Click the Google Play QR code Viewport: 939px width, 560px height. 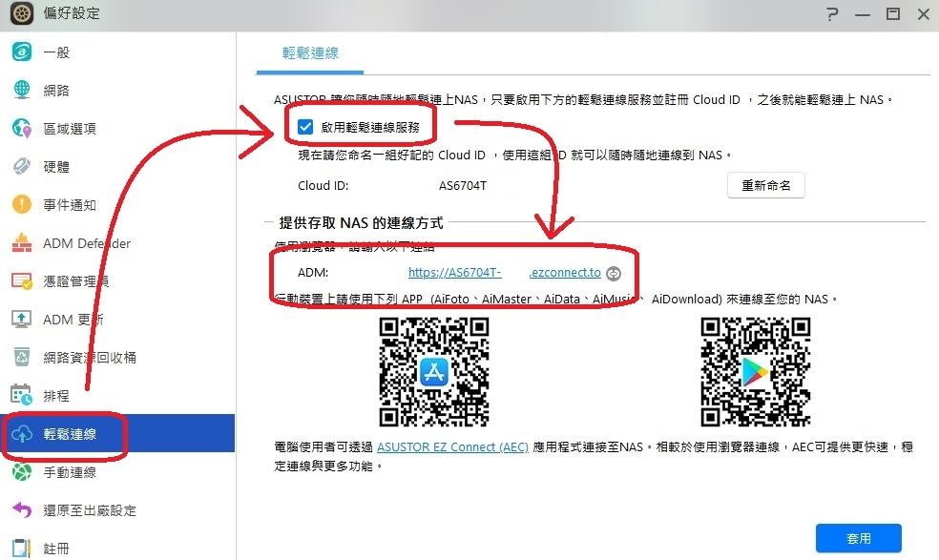(756, 371)
